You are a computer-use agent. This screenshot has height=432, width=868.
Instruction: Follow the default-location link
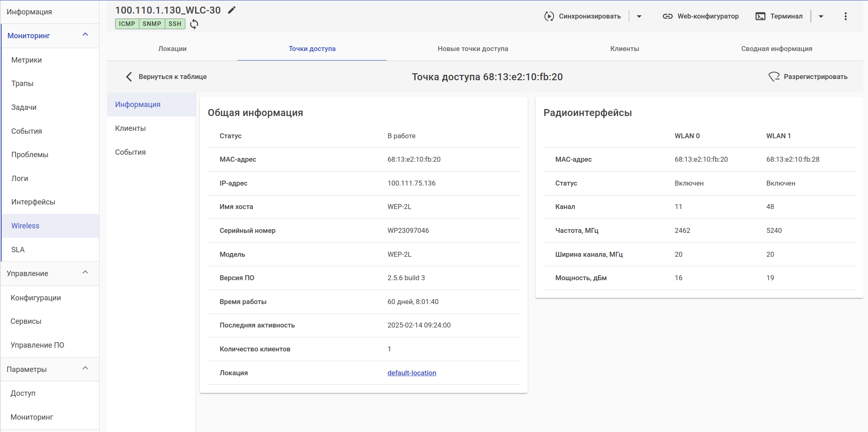pos(411,373)
